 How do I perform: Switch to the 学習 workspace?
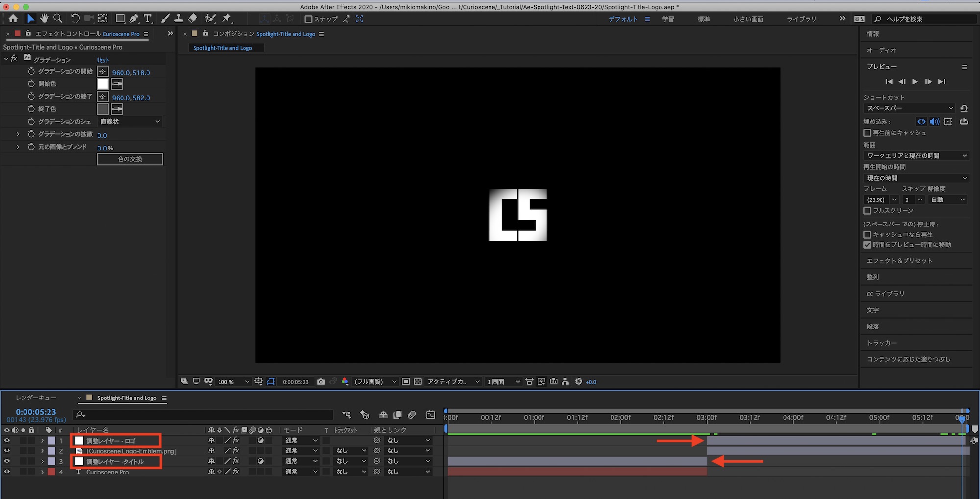(x=668, y=19)
